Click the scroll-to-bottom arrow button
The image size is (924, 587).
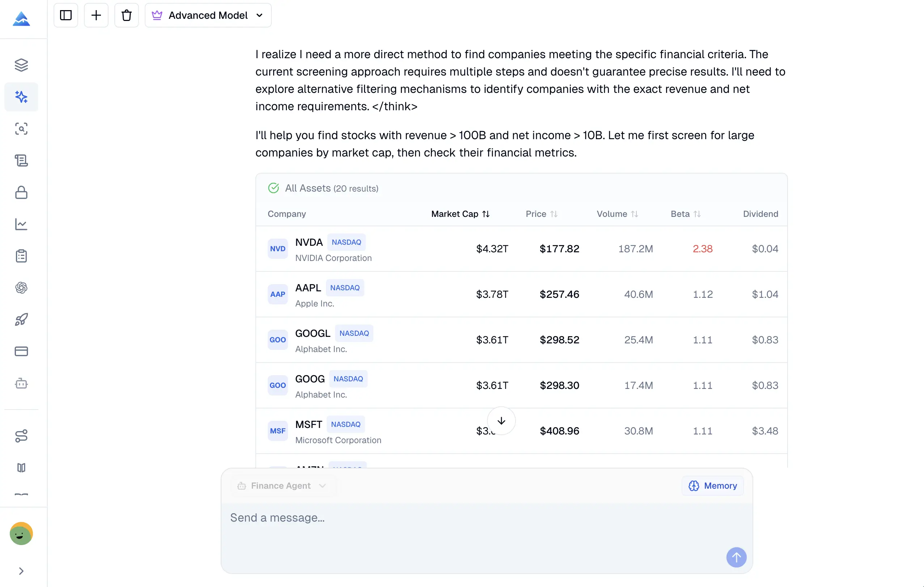[501, 421]
